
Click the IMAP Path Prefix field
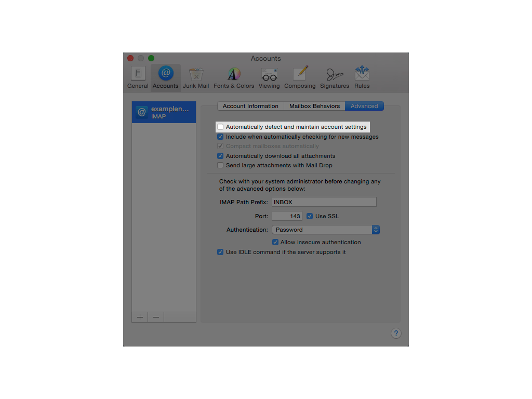click(324, 202)
